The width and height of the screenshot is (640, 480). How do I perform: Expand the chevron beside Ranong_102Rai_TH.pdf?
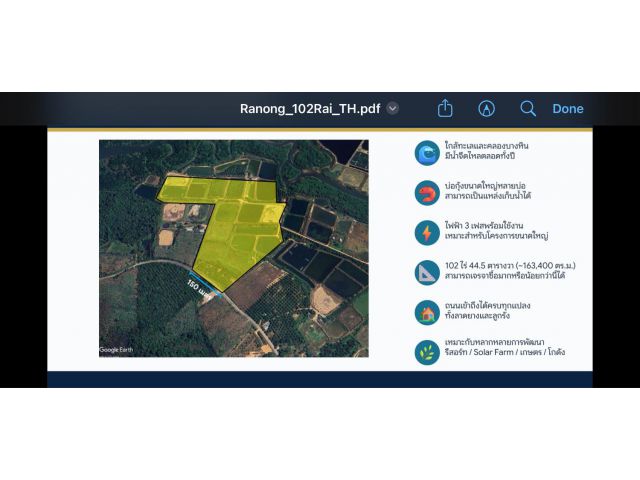393,109
